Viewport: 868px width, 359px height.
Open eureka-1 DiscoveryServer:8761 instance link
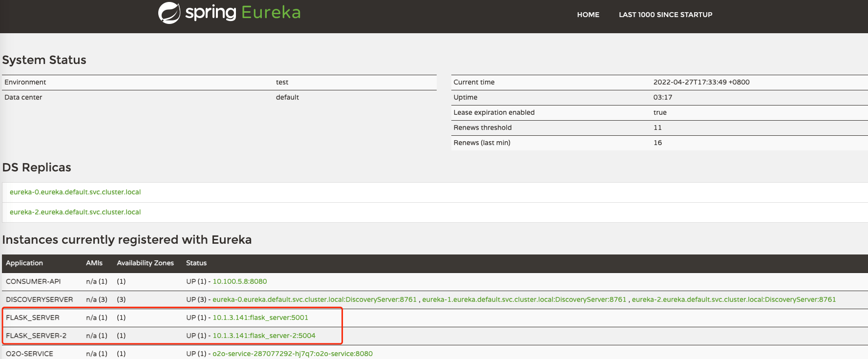[524, 299]
